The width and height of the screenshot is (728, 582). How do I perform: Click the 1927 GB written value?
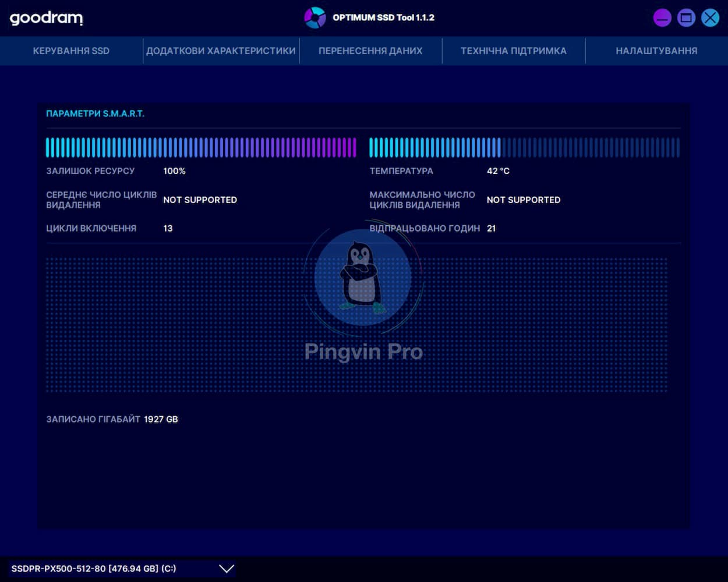point(161,419)
